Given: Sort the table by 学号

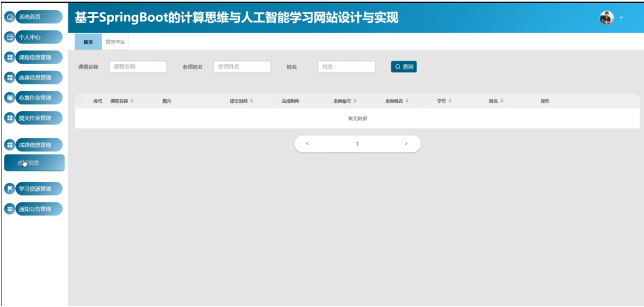Looking at the screenshot, I should click(450, 101).
